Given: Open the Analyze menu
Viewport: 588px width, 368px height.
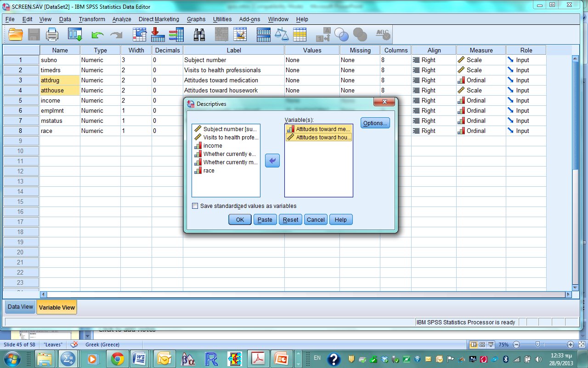Looking at the screenshot, I should click(x=122, y=19).
